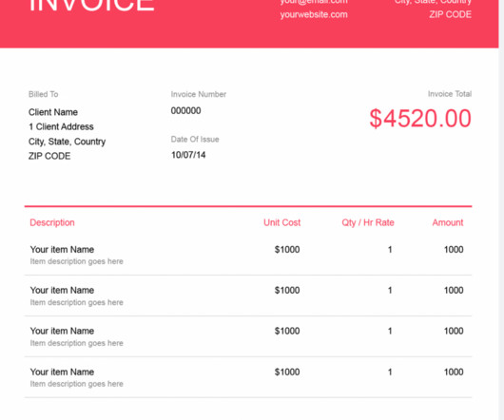Select the invoice total $4520.00
This screenshot has height=420, width=504.
420,119
